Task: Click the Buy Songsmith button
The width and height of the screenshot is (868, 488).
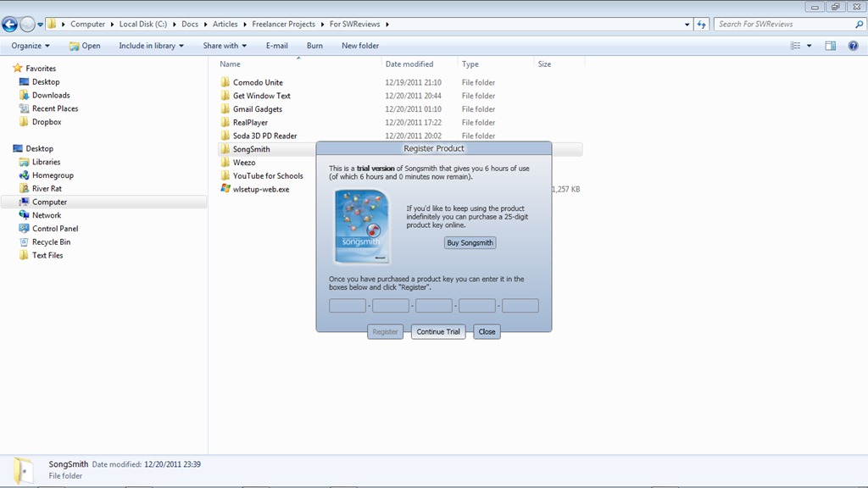Action: click(x=470, y=243)
